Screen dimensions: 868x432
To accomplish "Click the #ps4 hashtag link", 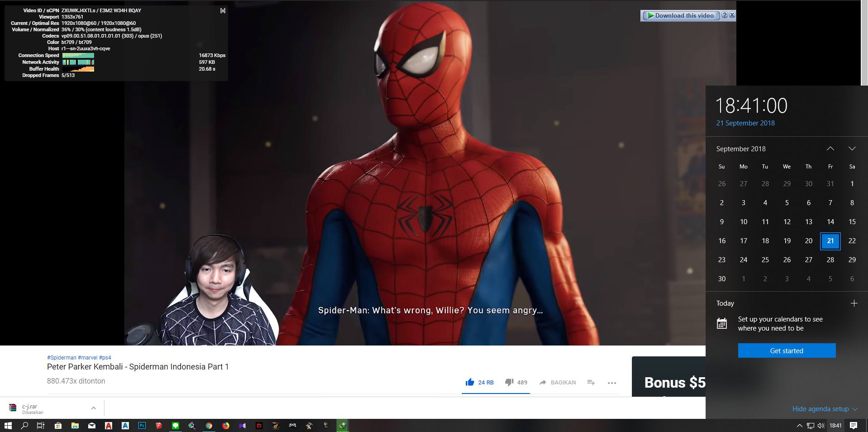I will click(x=105, y=358).
